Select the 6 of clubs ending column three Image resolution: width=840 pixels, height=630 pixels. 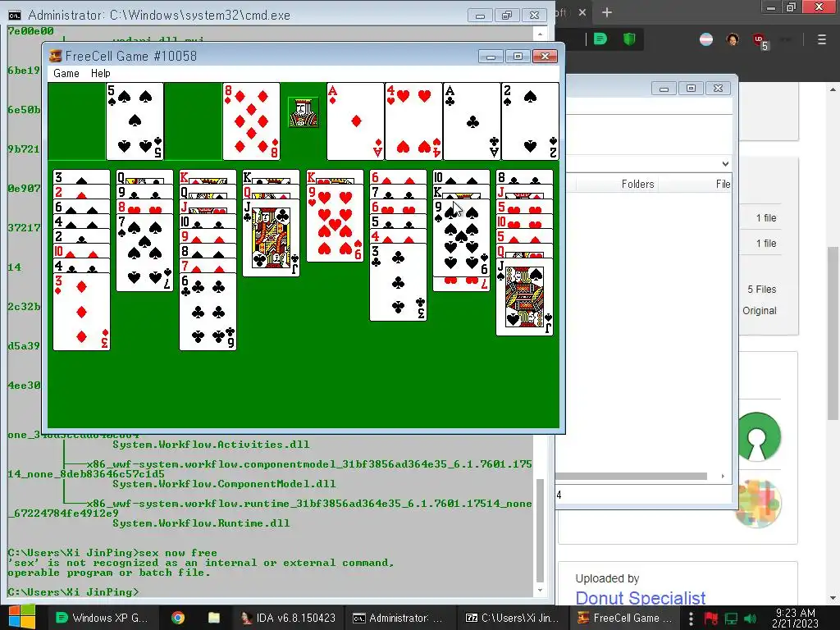(x=208, y=312)
